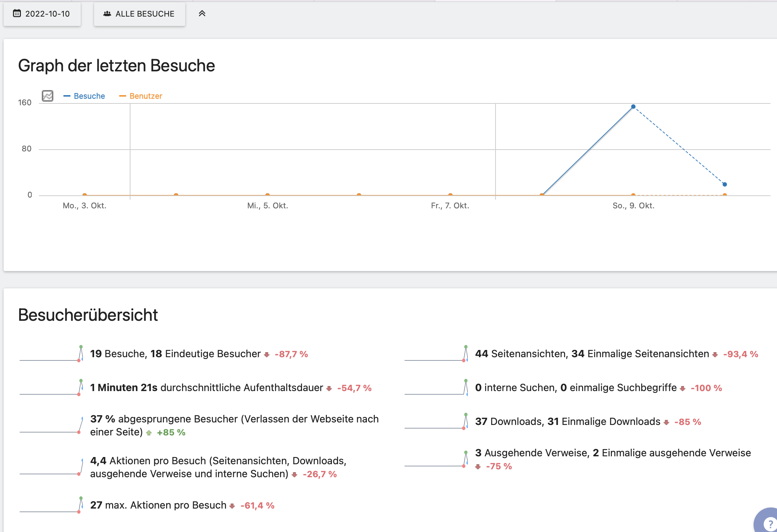
Task: Open the help question mark bubble
Action: pyautogui.click(x=770, y=523)
